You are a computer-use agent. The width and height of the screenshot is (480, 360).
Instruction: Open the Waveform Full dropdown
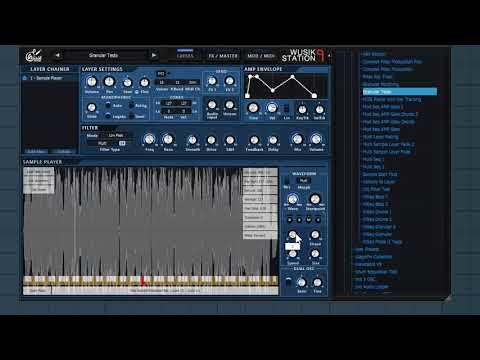point(303,180)
